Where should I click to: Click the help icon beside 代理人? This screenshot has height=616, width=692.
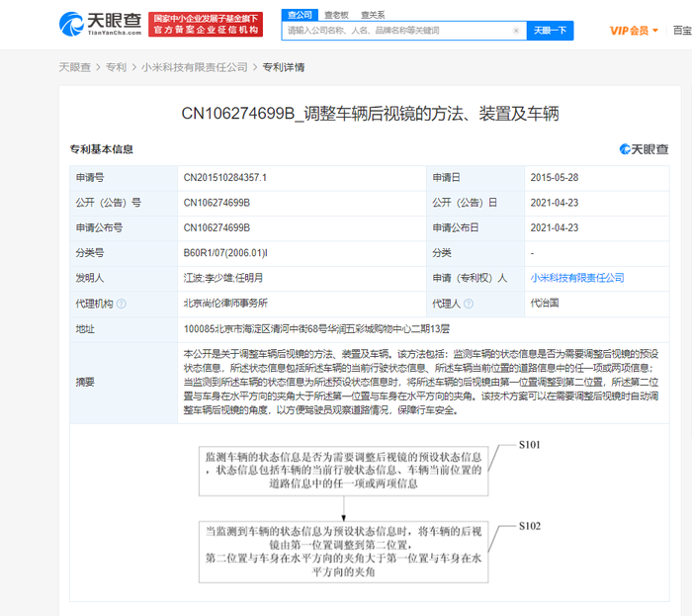pyautogui.click(x=469, y=304)
